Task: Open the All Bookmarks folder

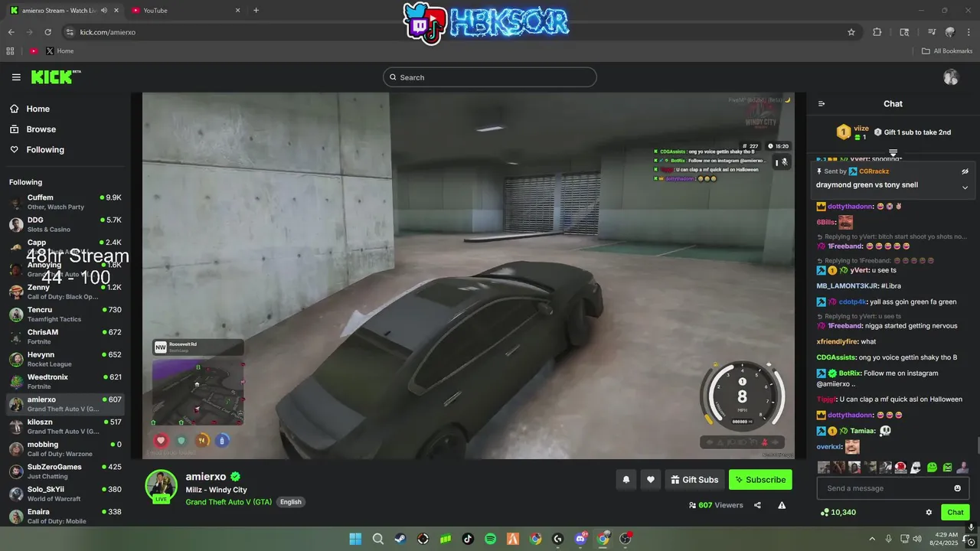Action: click(x=947, y=51)
